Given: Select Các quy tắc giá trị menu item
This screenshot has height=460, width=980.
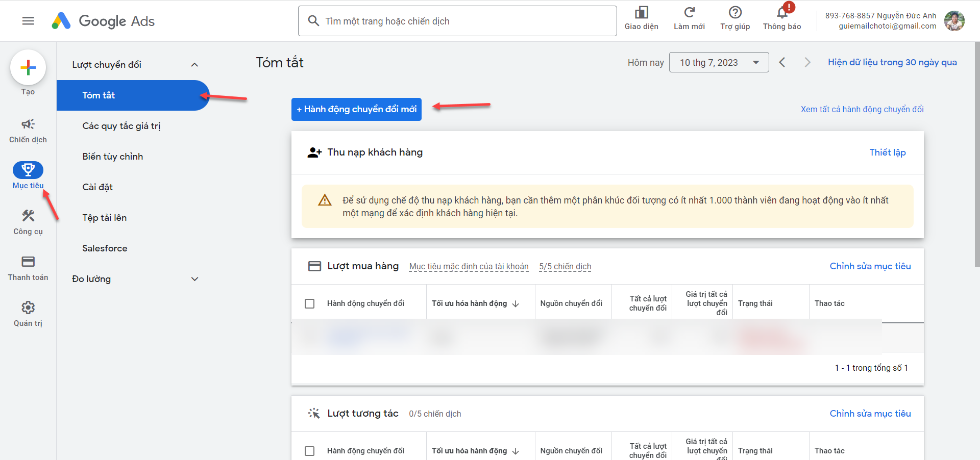Looking at the screenshot, I should click(x=121, y=126).
